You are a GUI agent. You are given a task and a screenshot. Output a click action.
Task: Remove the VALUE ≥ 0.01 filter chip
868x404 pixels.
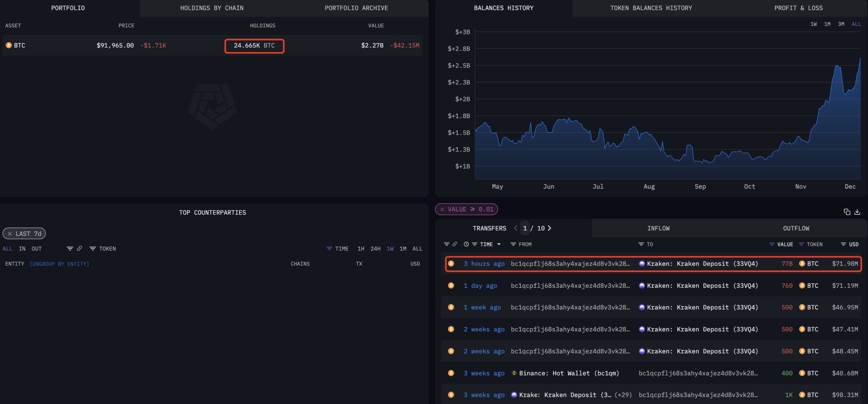[x=442, y=209]
